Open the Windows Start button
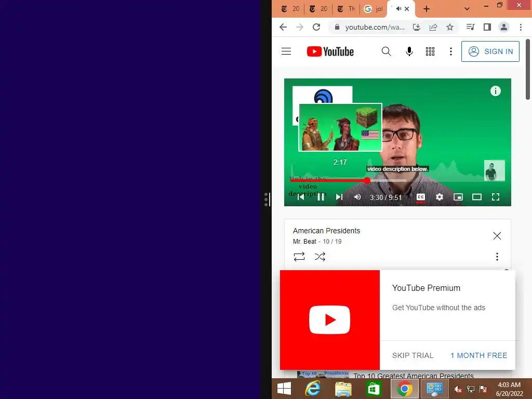Screen dimensions: 532x399 [284, 389]
